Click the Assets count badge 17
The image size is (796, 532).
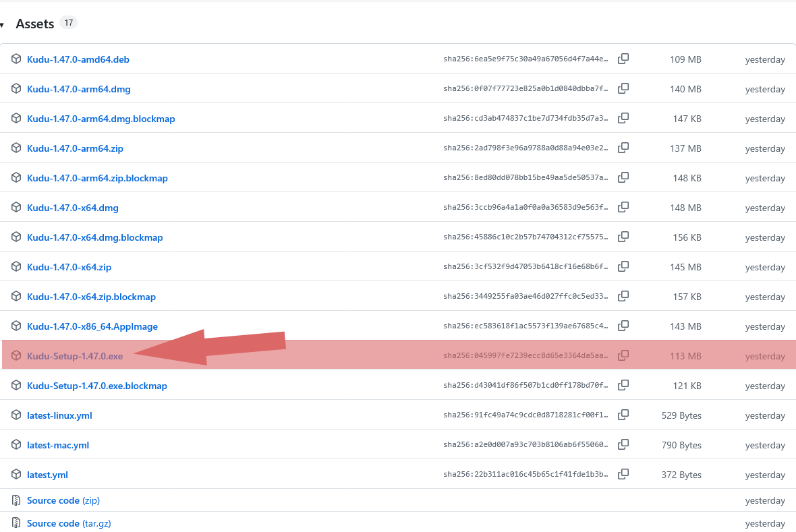pos(69,23)
